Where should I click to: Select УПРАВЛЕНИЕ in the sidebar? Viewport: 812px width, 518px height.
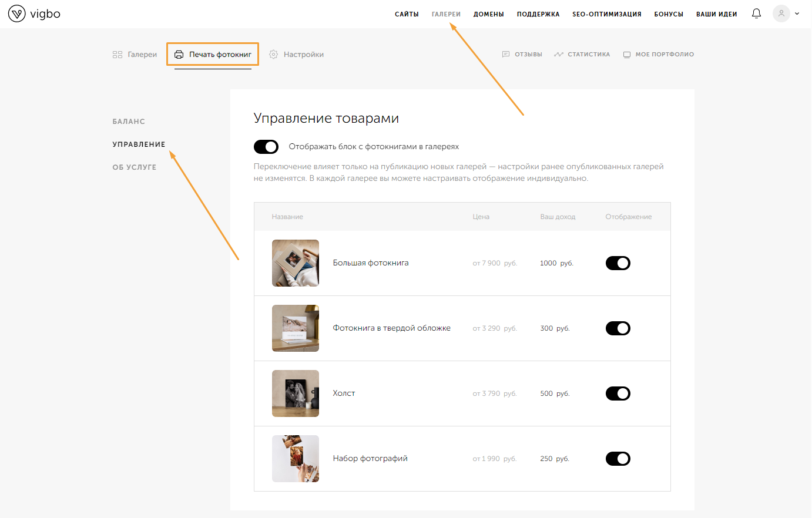click(x=139, y=144)
